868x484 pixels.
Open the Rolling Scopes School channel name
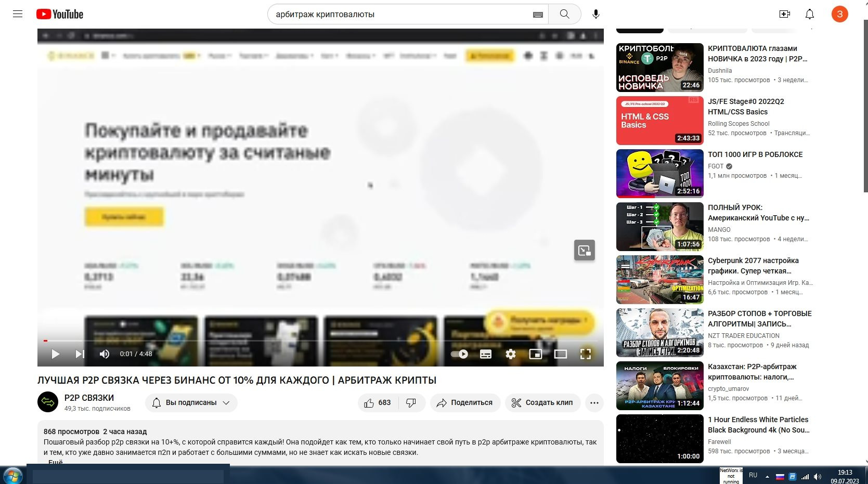(x=739, y=124)
